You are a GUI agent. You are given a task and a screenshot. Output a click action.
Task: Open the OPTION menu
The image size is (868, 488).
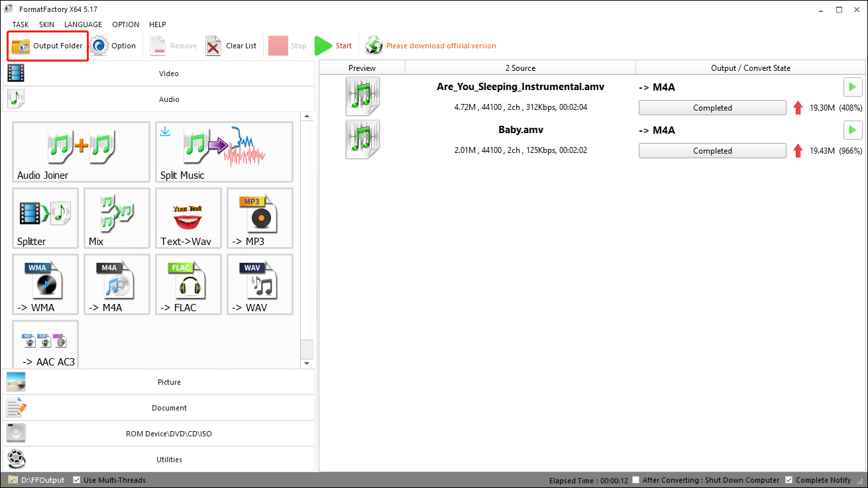tap(125, 24)
